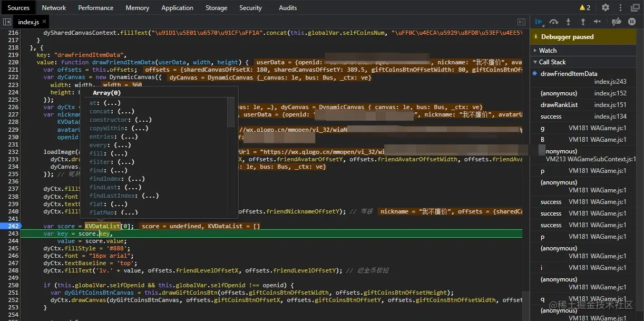This screenshot has width=644, height=321.
Task: Open index.js:243 source link
Action: tap(610, 82)
